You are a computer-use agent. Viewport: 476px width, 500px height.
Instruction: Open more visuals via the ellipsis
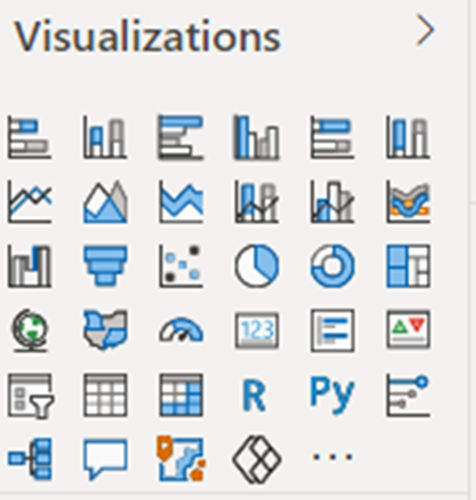(x=332, y=457)
